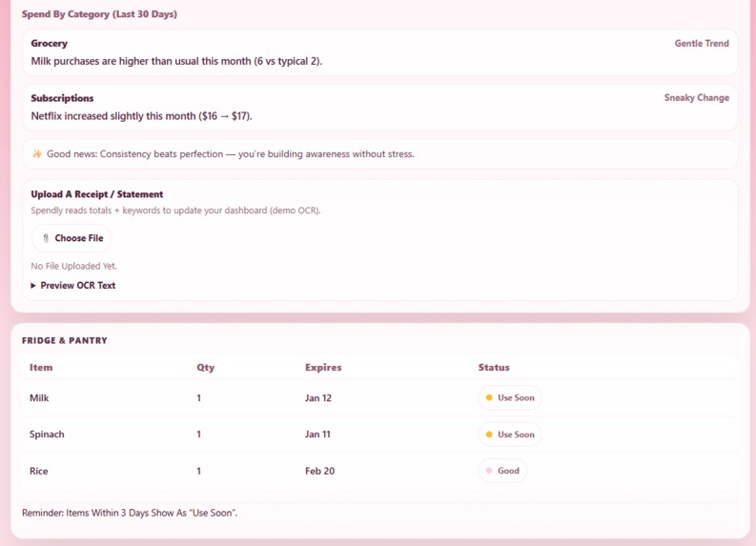The image size is (756, 546).
Task: Select the Milk item cell
Action: tap(39, 398)
